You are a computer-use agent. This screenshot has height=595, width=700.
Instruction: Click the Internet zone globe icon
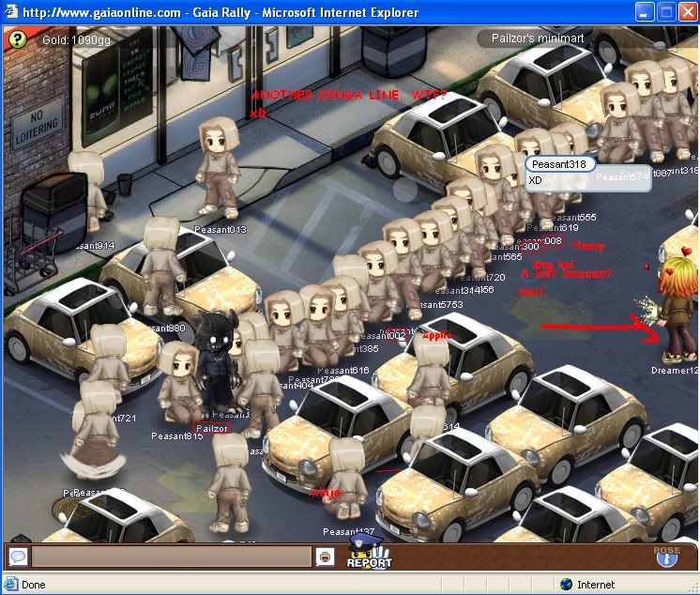(x=566, y=585)
